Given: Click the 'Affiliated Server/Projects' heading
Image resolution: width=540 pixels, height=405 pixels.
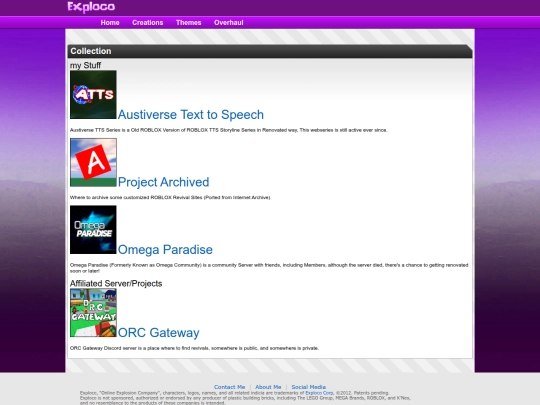Looking at the screenshot, I should coord(116,283).
